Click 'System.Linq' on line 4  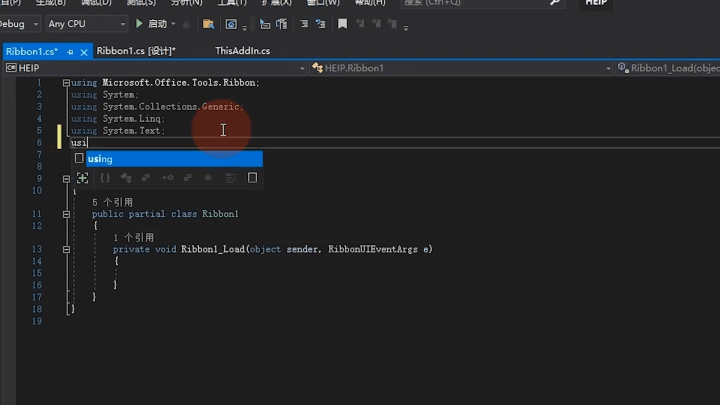click(x=132, y=118)
